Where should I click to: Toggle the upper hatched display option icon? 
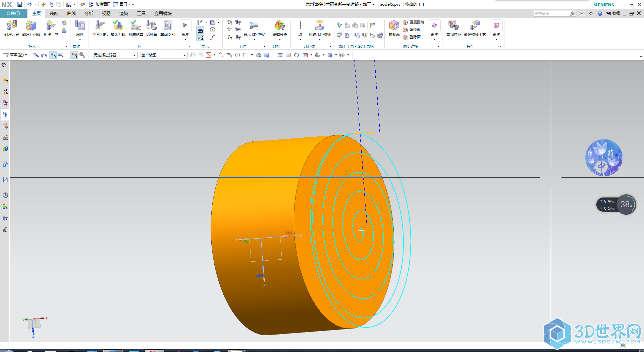pos(200,31)
